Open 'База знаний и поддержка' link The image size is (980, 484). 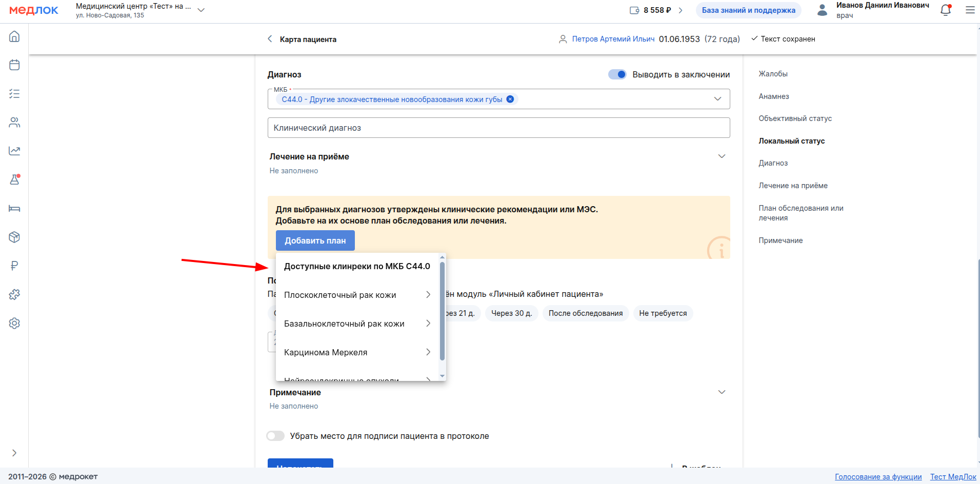coord(748,10)
